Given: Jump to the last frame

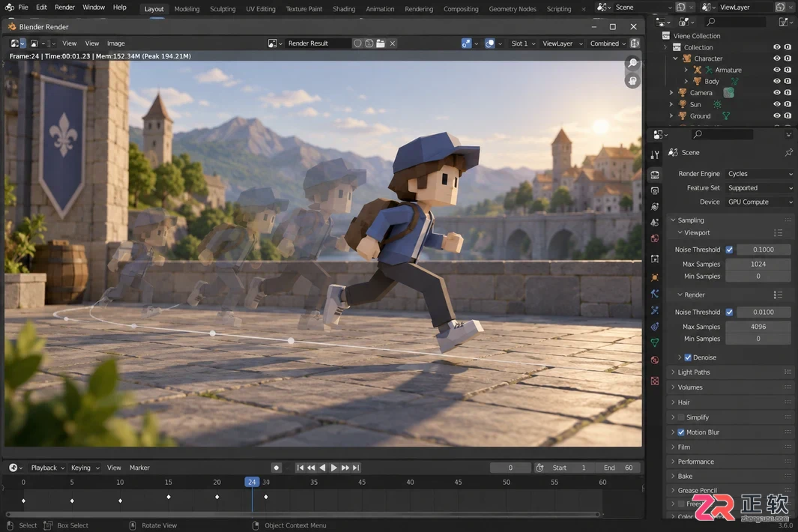Looking at the screenshot, I should [356, 468].
